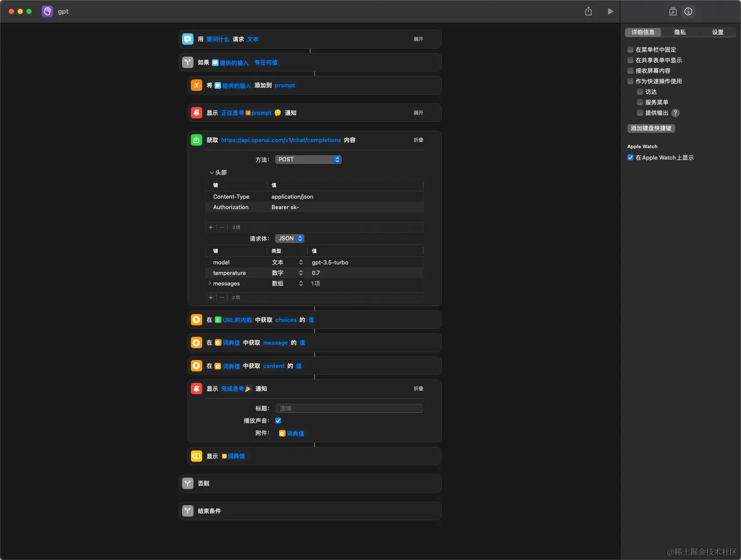The image size is (741, 560).
Task: Remove a request body row with minus
Action: pyautogui.click(x=222, y=297)
